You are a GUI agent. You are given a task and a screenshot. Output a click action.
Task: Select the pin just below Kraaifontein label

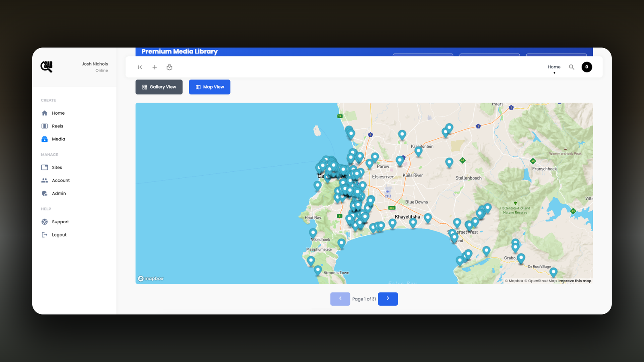419,151
